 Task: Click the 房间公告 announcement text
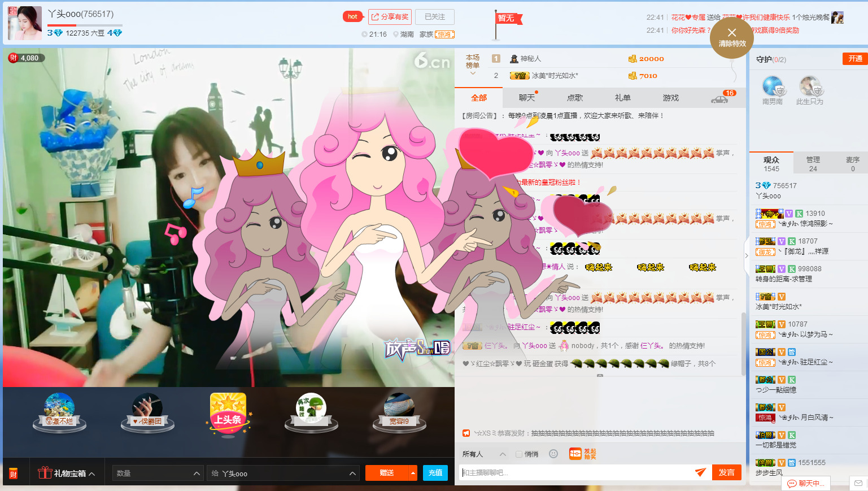(562, 116)
